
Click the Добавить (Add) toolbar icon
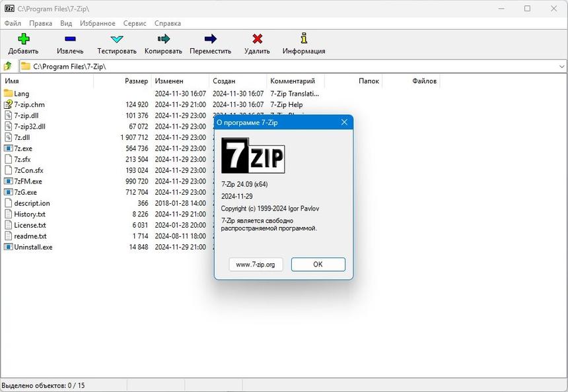pyautogui.click(x=23, y=40)
